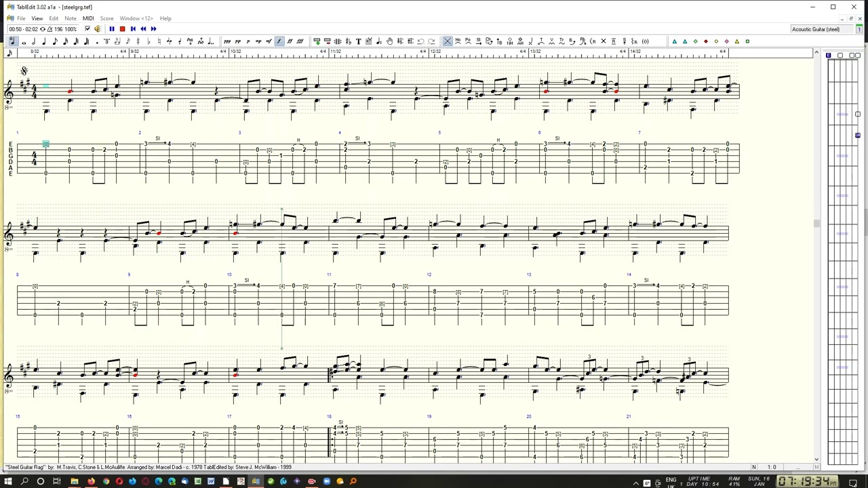Click the speaker sound icon
868x488 pixels.
click(x=97, y=29)
